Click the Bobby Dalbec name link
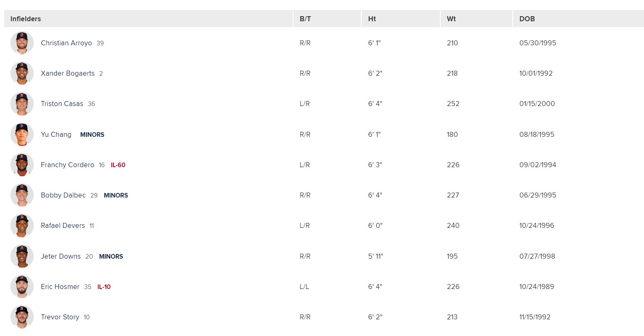The image size is (644, 336). click(x=63, y=195)
